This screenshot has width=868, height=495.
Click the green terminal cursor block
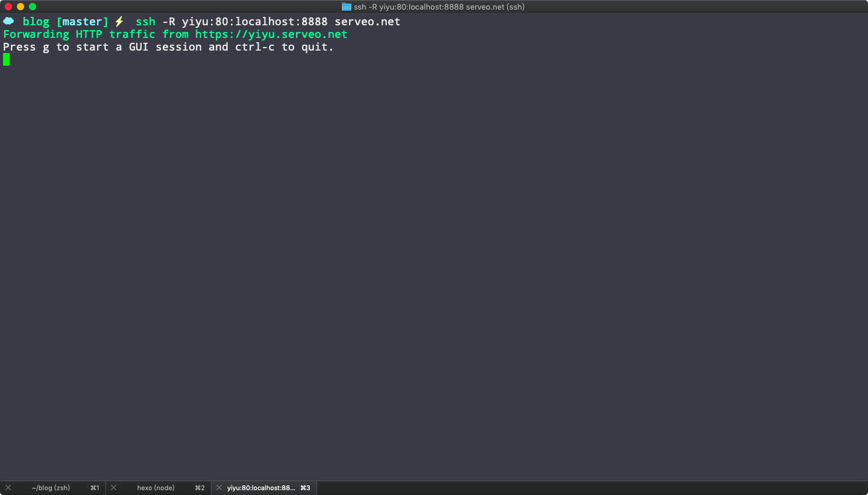point(7,59)
